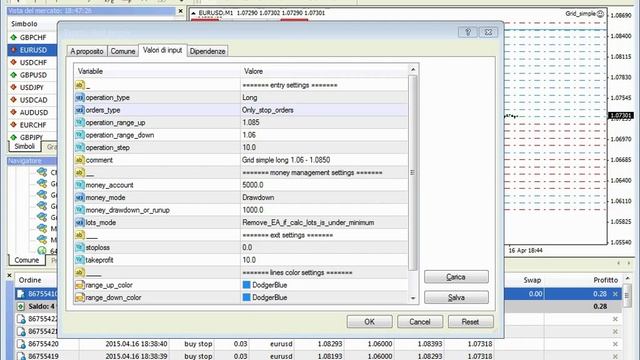Click the Ordine column header in terminal
This screenshot has width=640, height=360.
click(30, 280)
